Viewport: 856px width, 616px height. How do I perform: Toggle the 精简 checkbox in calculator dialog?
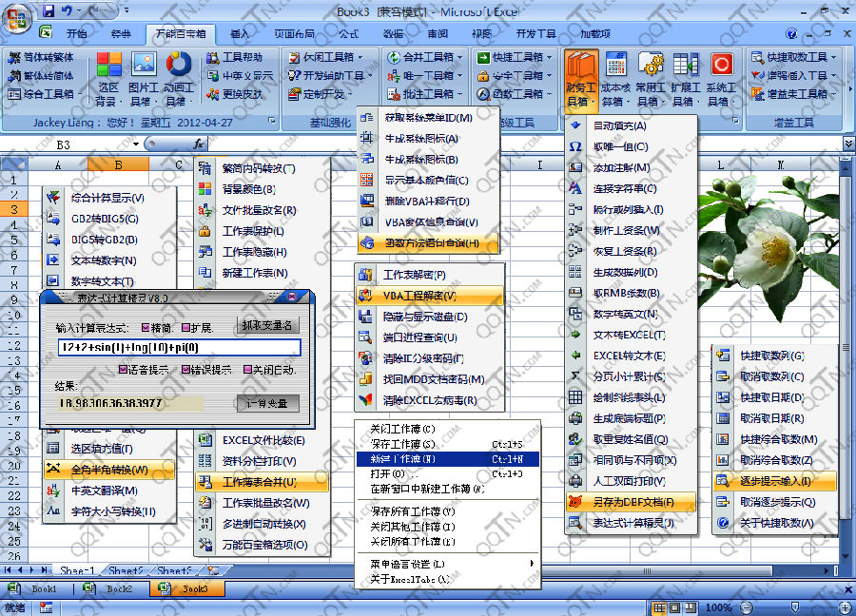[146, 328]
